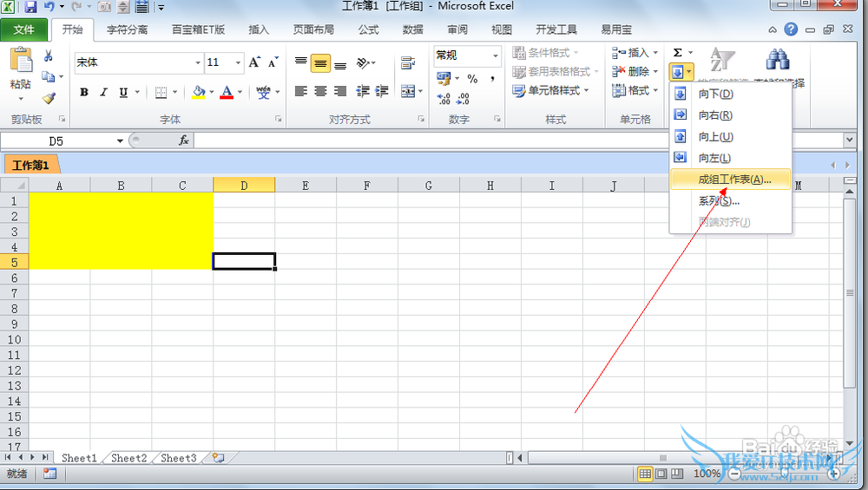Switch to Normal view in status bar
The height and width of the screenshot is (490, 868).
click(645, 474)
